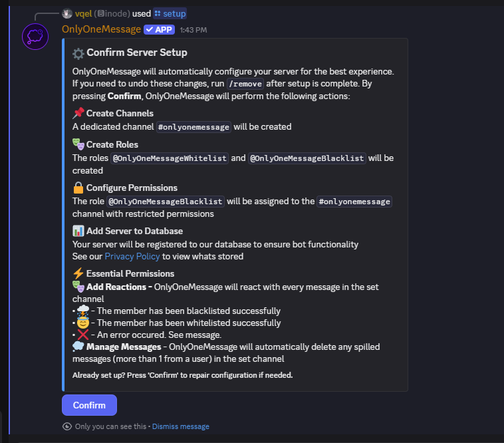Click the vqel username in the reply line
504x443 pixels.
click(84, 13)
